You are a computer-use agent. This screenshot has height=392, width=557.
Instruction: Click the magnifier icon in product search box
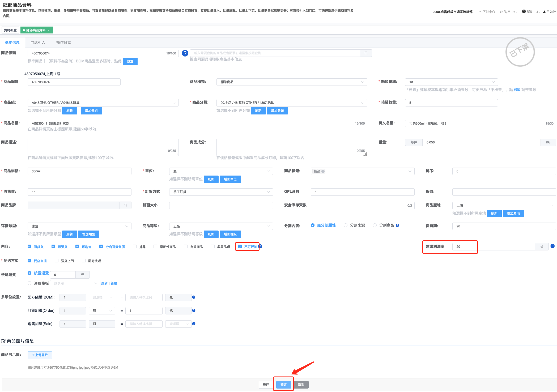coord(366,53)
